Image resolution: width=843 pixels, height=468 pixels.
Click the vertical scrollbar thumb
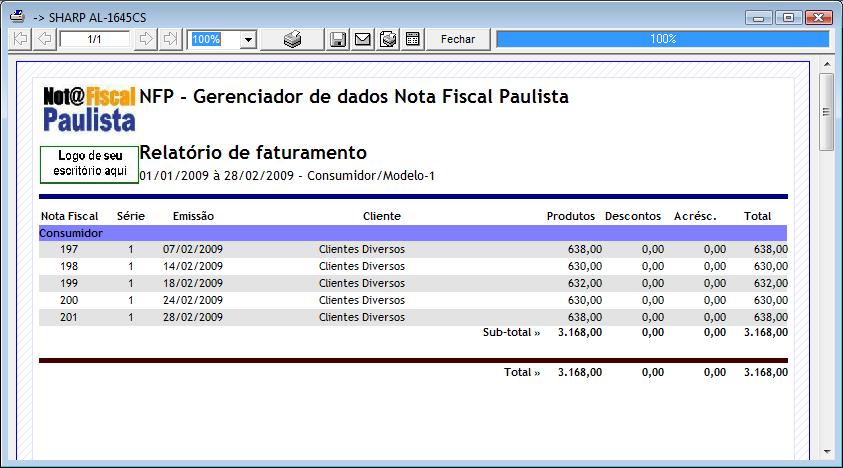827,112
